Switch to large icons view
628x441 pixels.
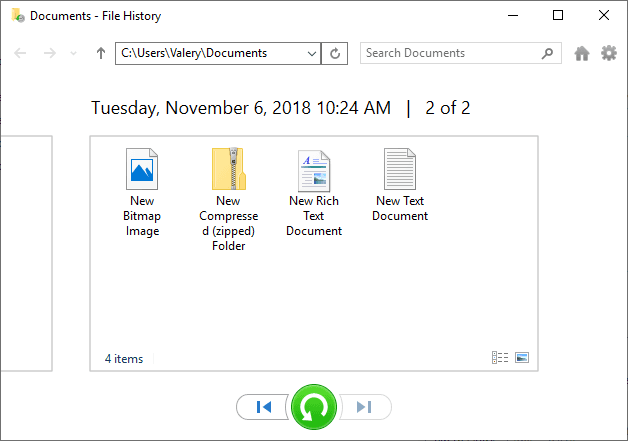pyautogui.click(x=522, y=357)
